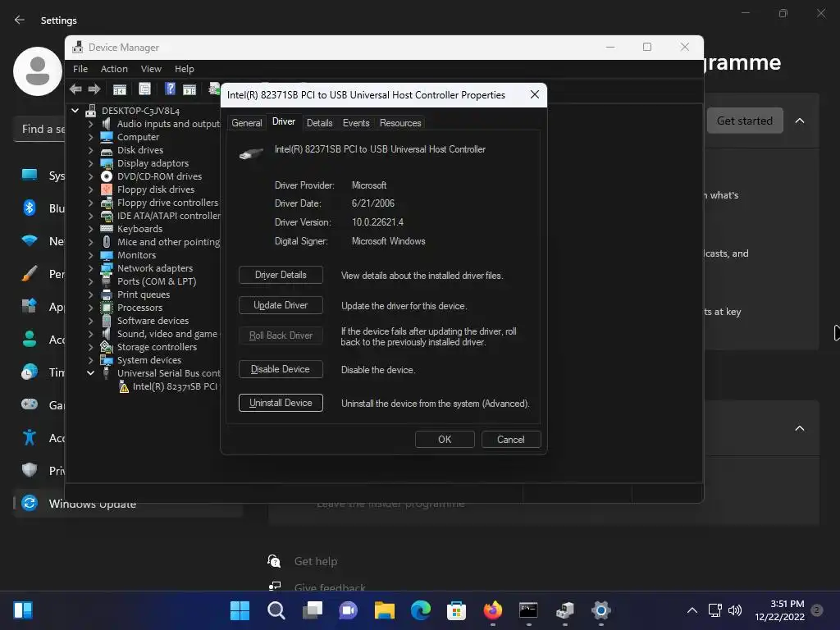Switch to Command Prompt on the taskbar
Image resolution: width=840 pixels, height=630 pixels.
point(528,610)
